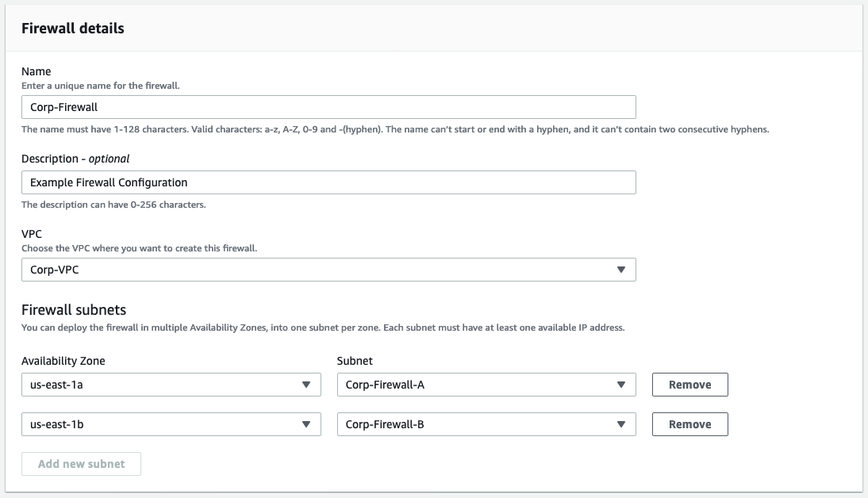Open the first Availability Zone dropdown
This screenshot has height=498, width=868.
point(171,385)
